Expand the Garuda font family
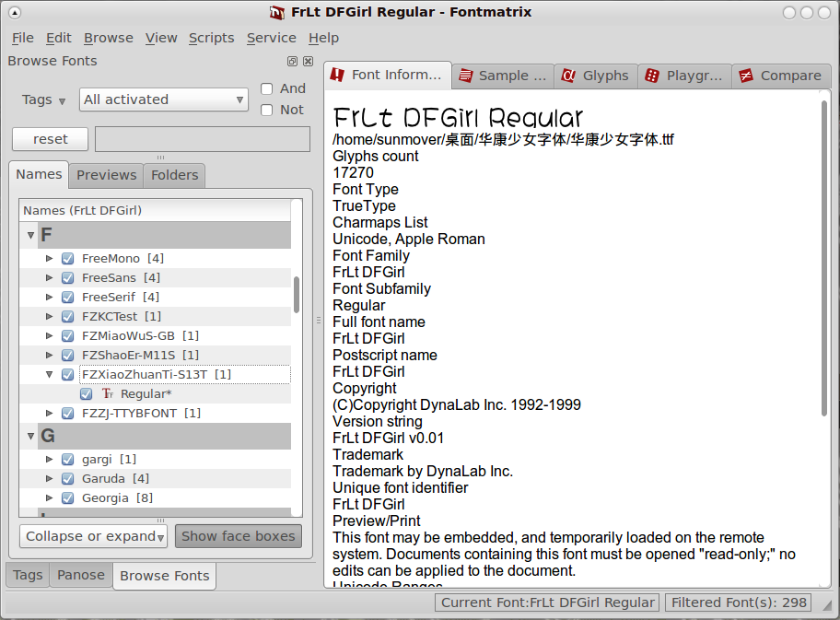 [50, 478]
